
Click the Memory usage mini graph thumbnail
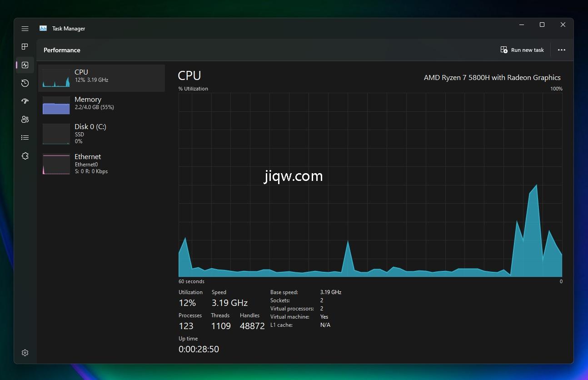(56, 105)
